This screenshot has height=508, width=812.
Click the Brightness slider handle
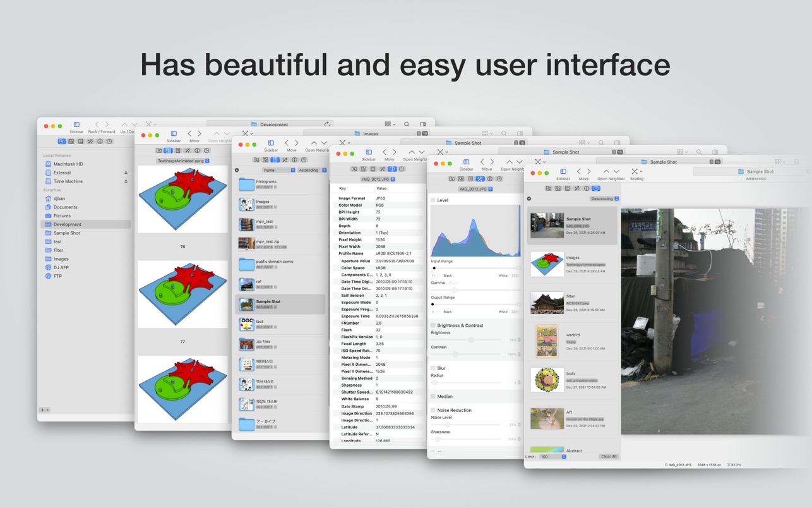coord(471,340)
